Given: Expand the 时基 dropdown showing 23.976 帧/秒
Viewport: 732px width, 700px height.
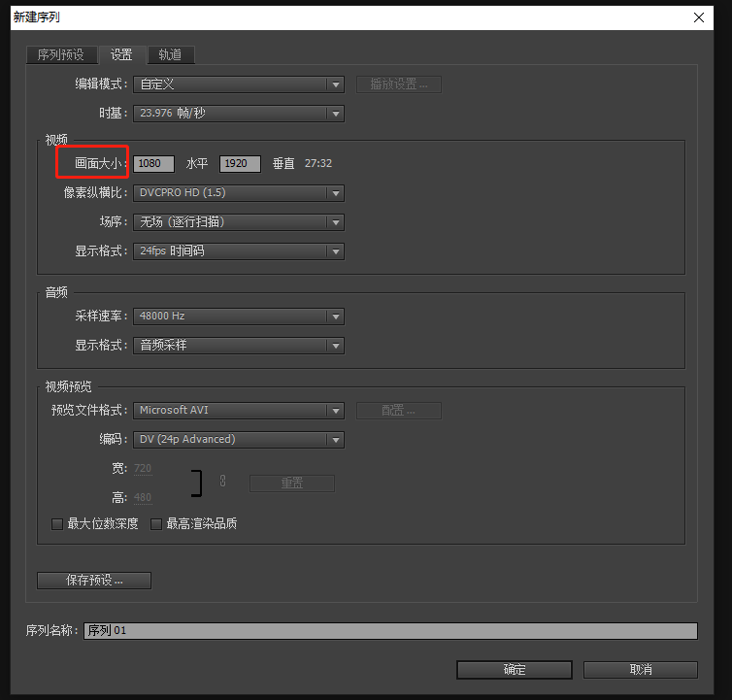Looking at the screenshot, I should point(239,114).
